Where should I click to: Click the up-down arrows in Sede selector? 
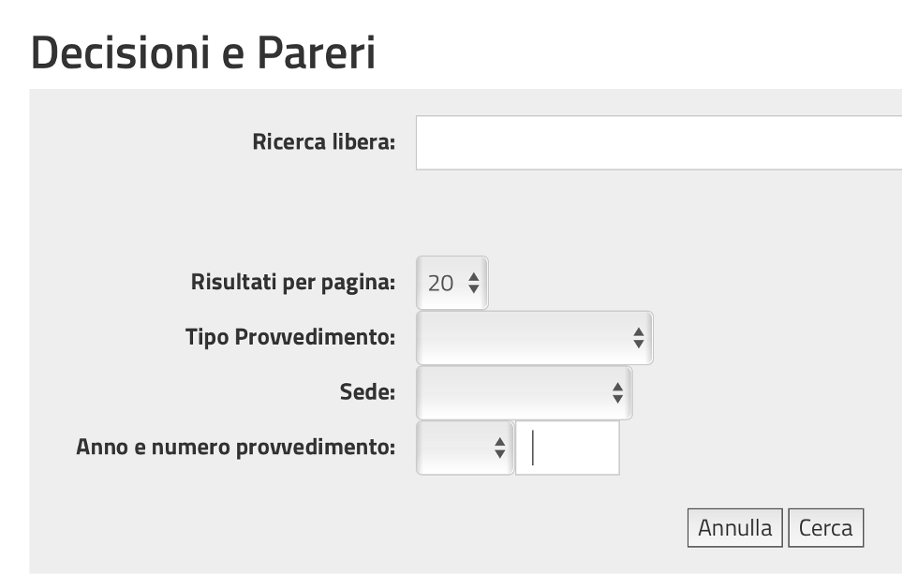pos(617,393)
